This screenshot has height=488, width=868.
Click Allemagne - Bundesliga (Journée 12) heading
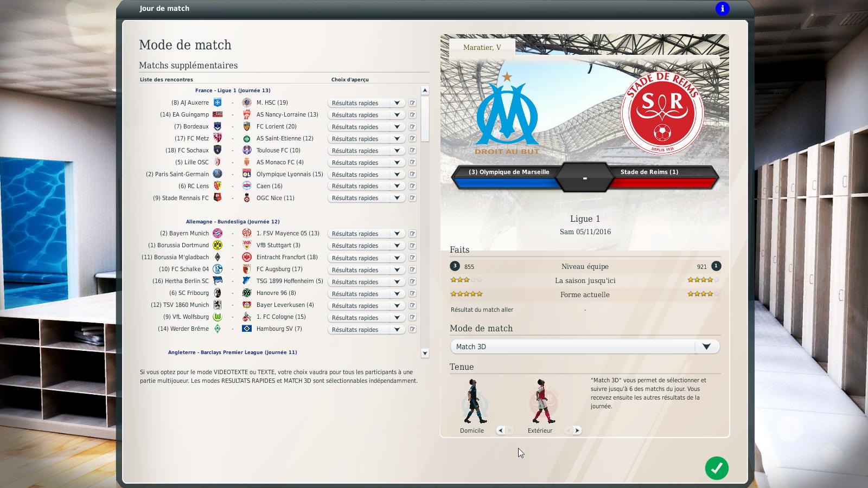(x=233, y=221)
